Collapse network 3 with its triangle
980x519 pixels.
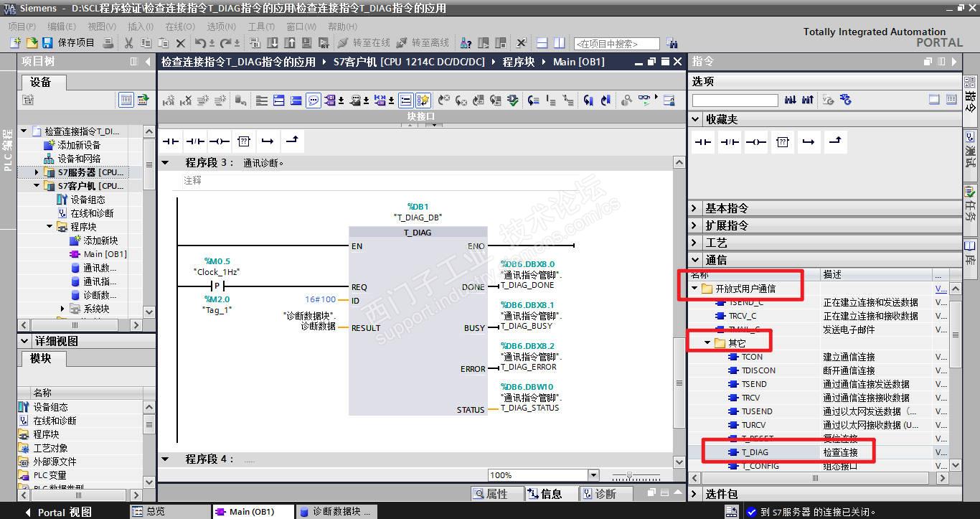[x=165, y=163]
